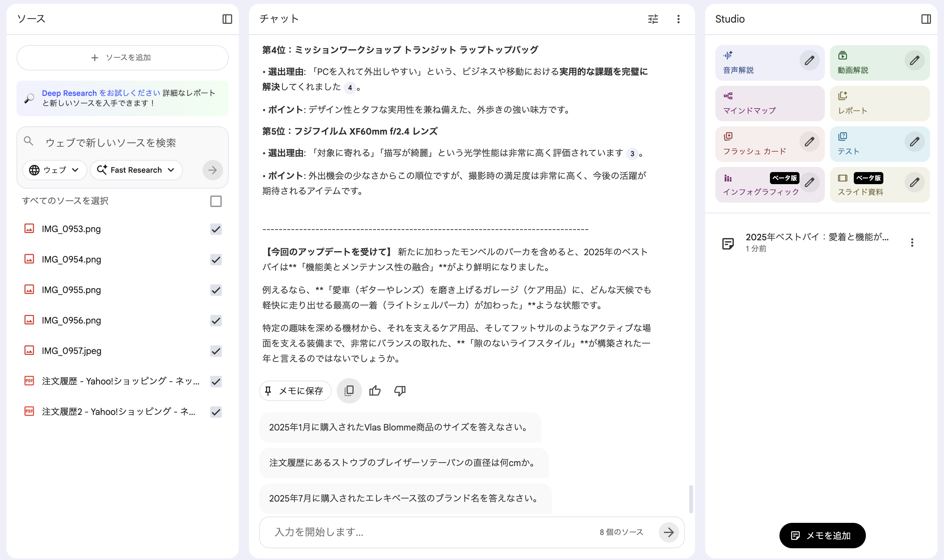The image size is (944, 560).
Task: Click メモを追加 button
Action: pyautogui.click(x=822, y=535)
